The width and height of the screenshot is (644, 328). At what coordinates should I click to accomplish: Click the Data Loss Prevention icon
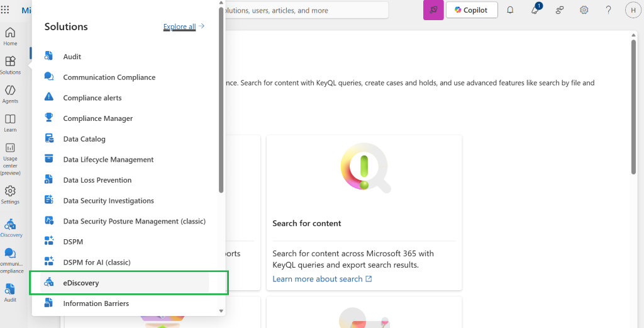click(x=49, y=179)
